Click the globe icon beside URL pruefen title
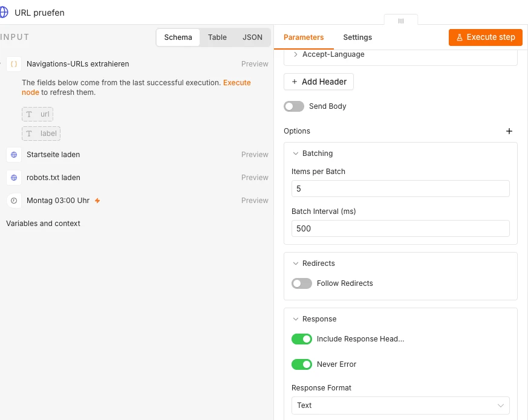Viewport: 528px width, 420px height. coord(4,13)
